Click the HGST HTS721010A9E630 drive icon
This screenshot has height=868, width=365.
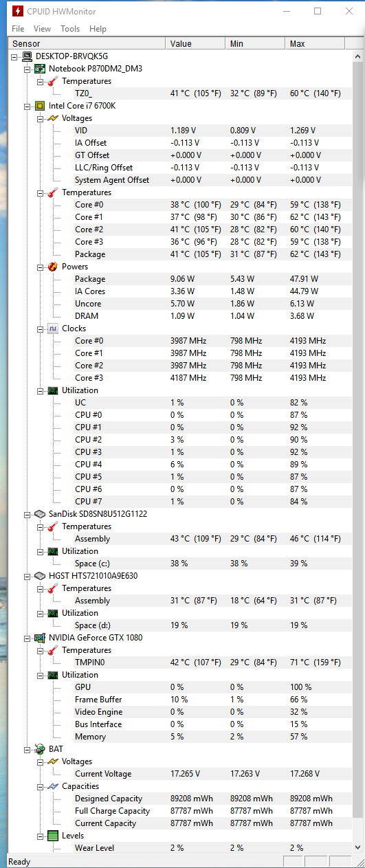[x=40, y=576]
